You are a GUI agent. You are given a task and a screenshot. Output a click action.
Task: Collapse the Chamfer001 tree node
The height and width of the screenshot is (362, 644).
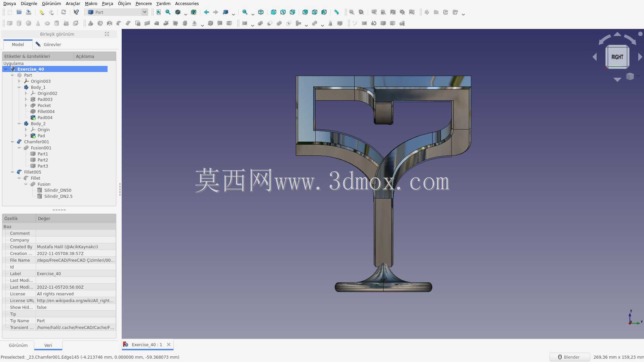click(12, 142)
